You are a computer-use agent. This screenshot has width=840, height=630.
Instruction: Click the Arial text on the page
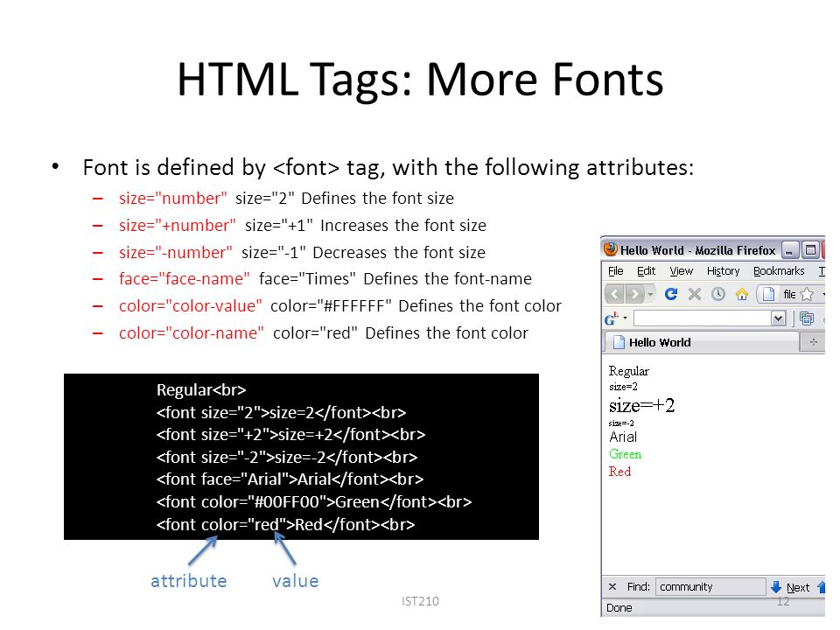point(623,437)
